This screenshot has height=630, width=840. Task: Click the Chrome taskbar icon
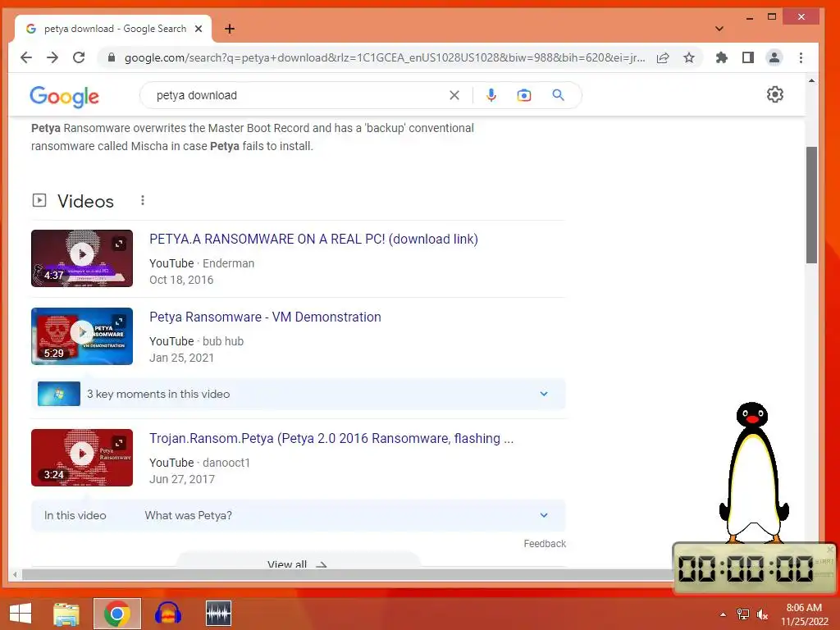click(116, 614)
